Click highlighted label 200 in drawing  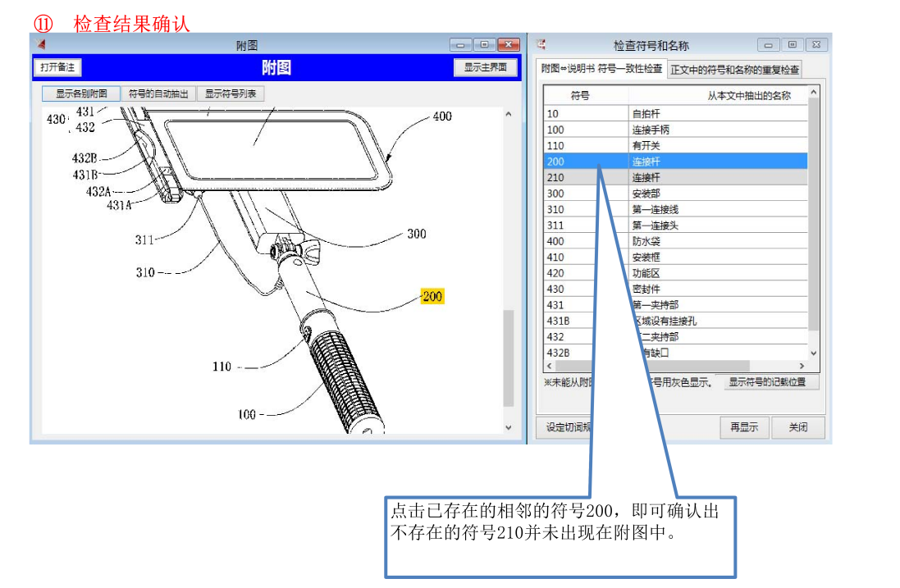pyautogui.click(x=432, y=297)
